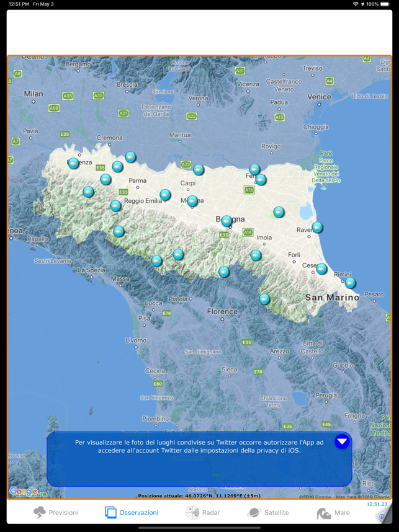Tap the battery indicator in status bar
Image resolution: width=399 pixels, height=532 pixels.
(385, 4)
